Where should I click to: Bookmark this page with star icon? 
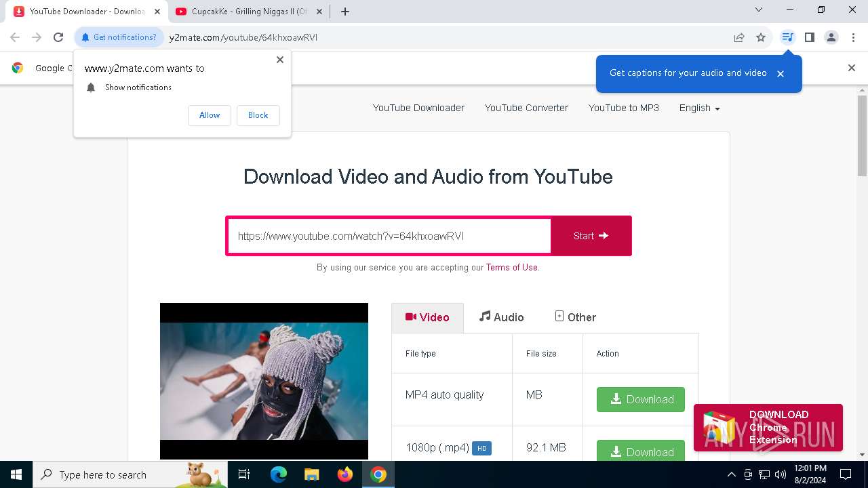pyautogui.click(x=761, y=37)
